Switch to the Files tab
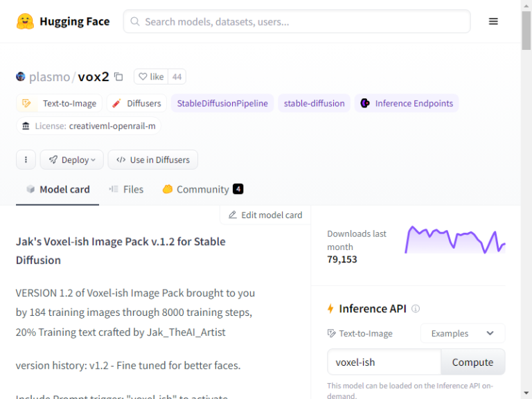Screen dimensions: 532x399 pyautogui.click(x=126, y=189)
